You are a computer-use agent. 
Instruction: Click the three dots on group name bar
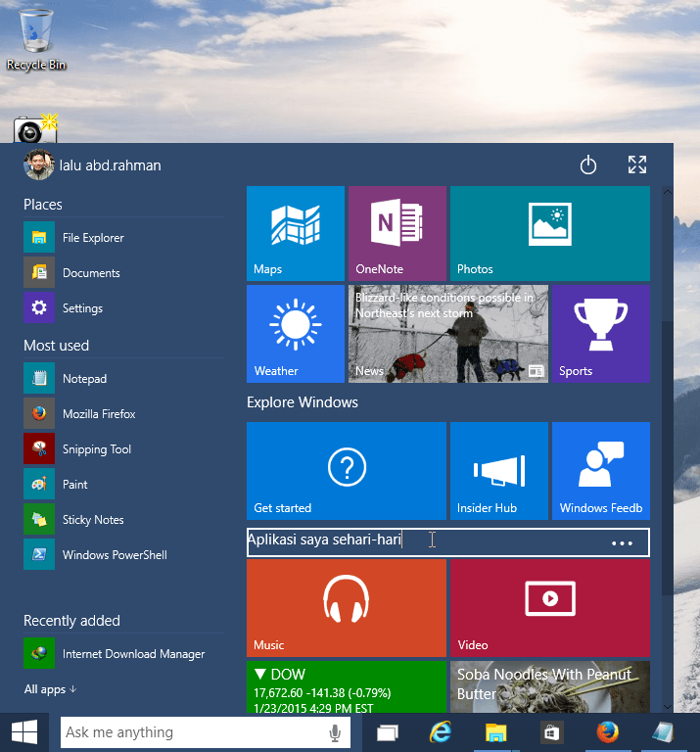click(622, 543)
